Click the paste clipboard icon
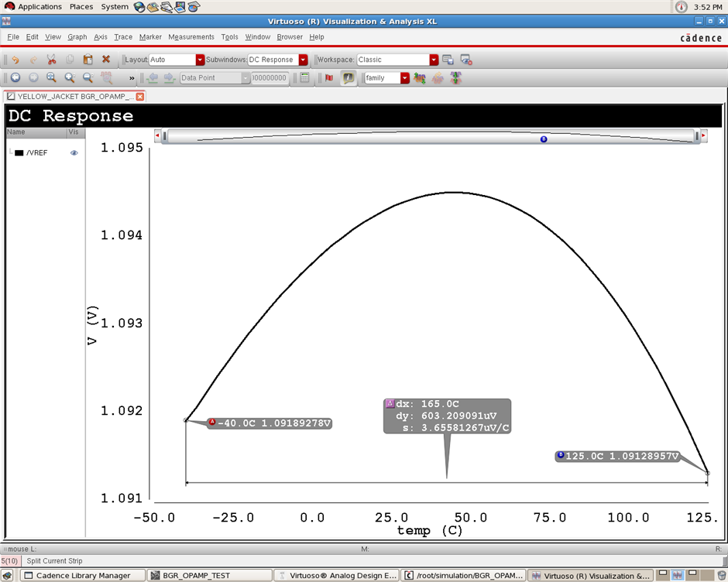This screenshot has height=582, width=728. tap(88, 60)
